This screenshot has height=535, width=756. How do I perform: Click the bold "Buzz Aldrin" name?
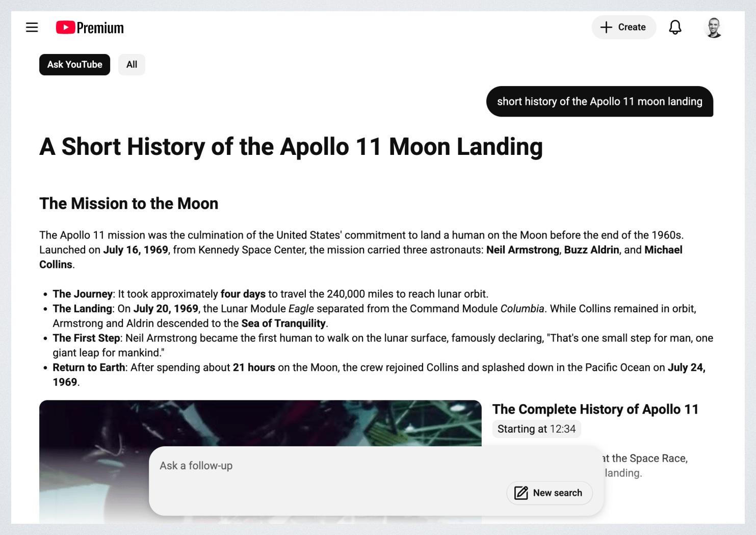[591, 250]
